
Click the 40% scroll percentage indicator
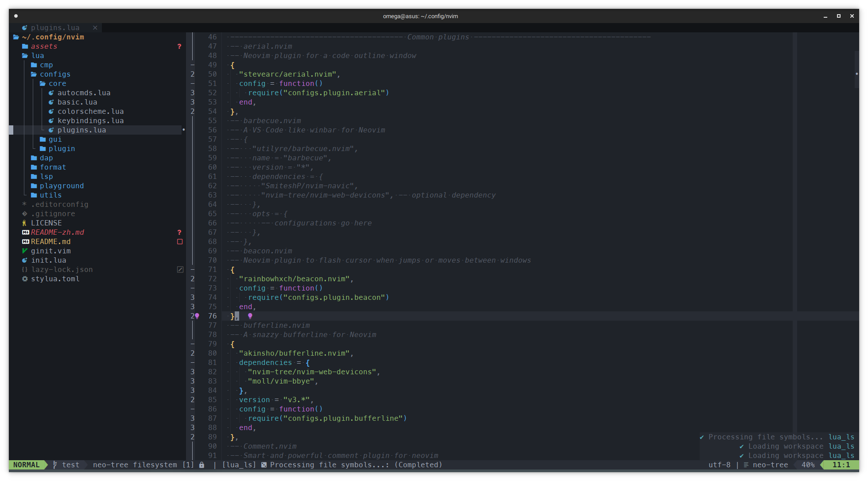coord(808,465)
